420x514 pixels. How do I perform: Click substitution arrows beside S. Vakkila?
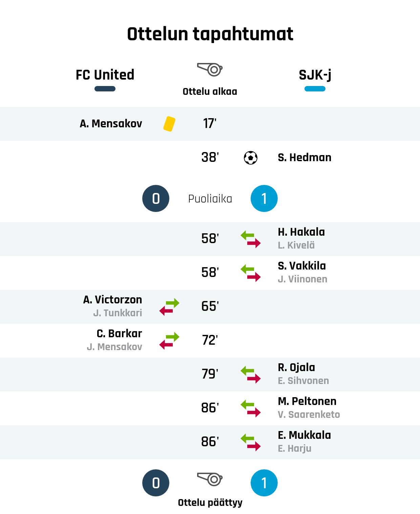click(251, 273)
